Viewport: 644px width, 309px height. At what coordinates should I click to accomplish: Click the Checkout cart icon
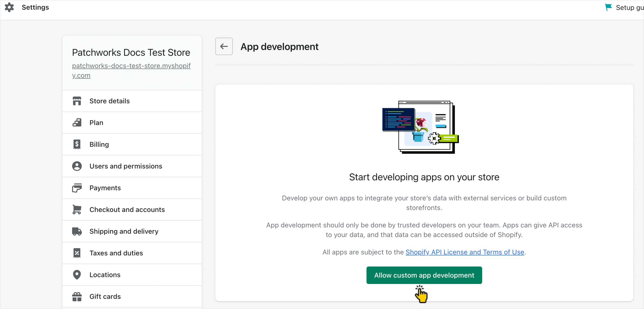click(x=77, y=210)
